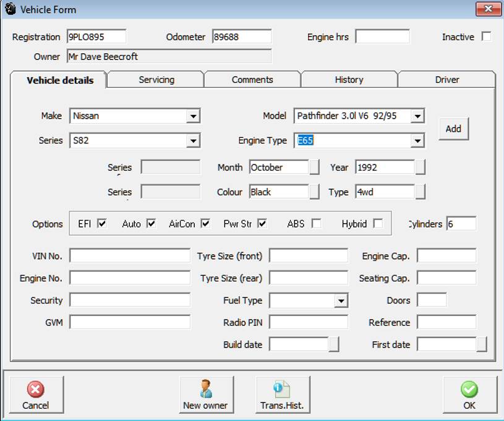The width and height of the screenshot is (504, 421).
Task: Click the Radio PIN input field
Action: 309,322
